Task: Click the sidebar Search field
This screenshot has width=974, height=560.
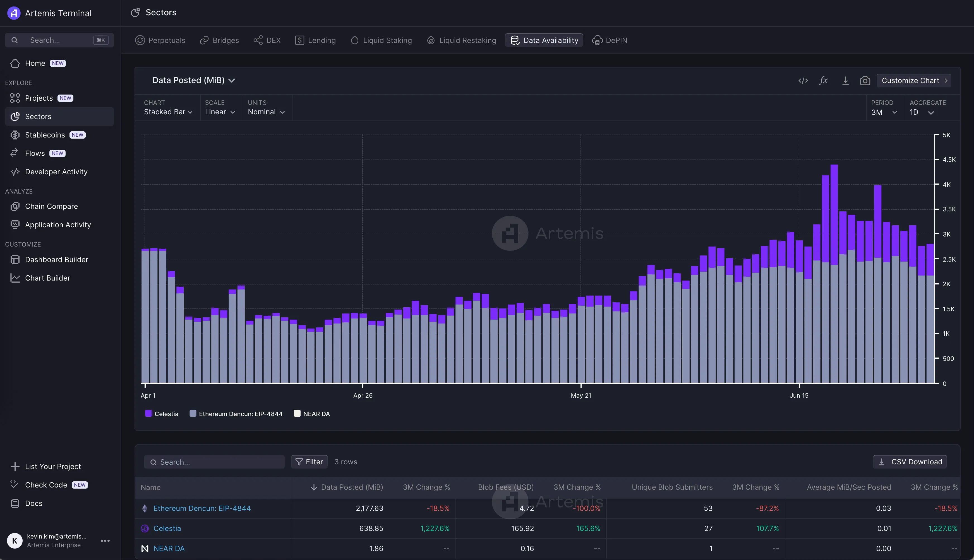Action: click(x=59, y=40)
